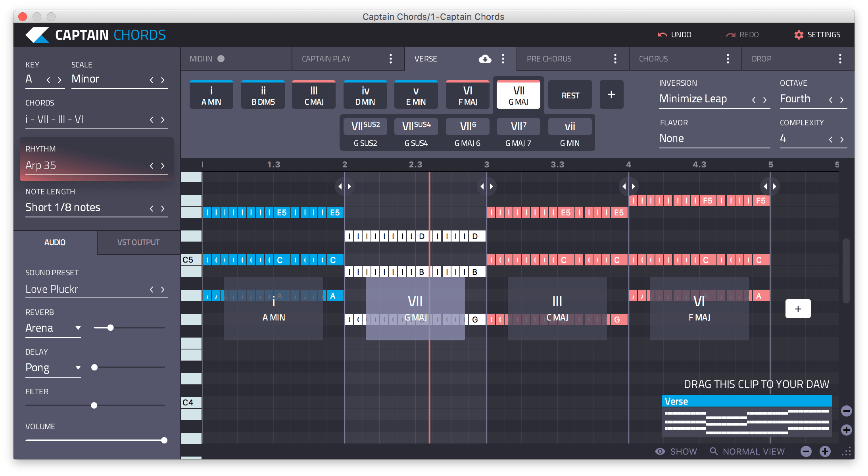Open the Pong delay dropdown
868x476 pixels.
(78, 368)
